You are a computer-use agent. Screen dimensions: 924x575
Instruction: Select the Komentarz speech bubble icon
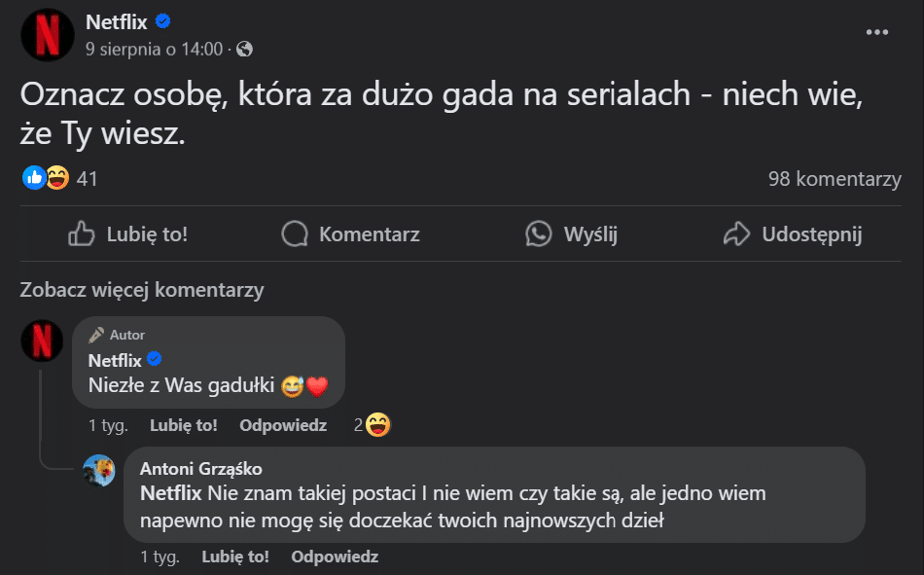click(x=293, y=234)
